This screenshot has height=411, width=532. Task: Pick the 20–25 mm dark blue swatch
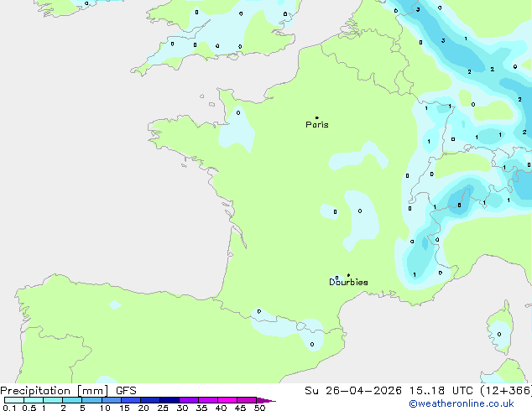coord(150,400)
